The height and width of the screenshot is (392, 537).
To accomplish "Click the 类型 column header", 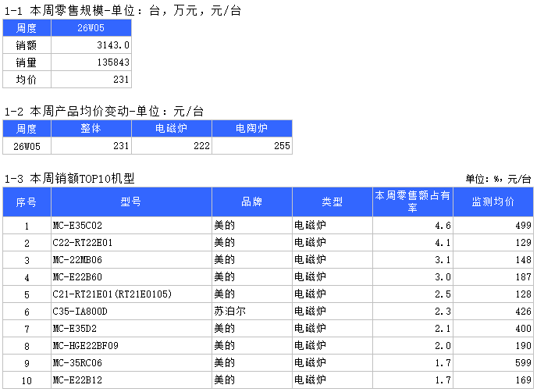I will point(332,201).
